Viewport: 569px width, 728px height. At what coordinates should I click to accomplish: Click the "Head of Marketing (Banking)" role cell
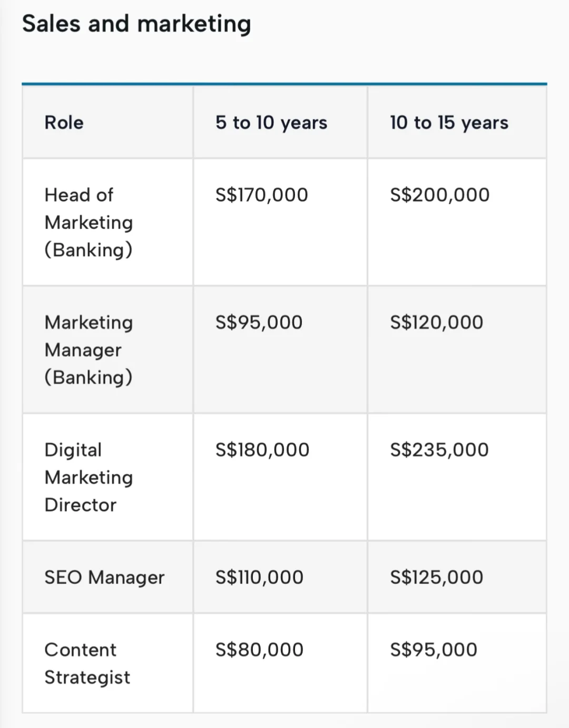(x=89, y=222)
